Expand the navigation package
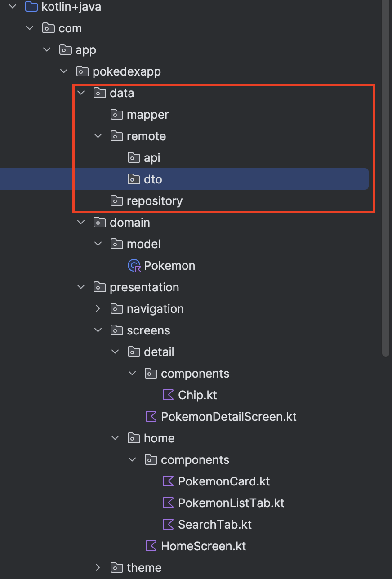Screen dimensions: 392x579 click(98, 309)
